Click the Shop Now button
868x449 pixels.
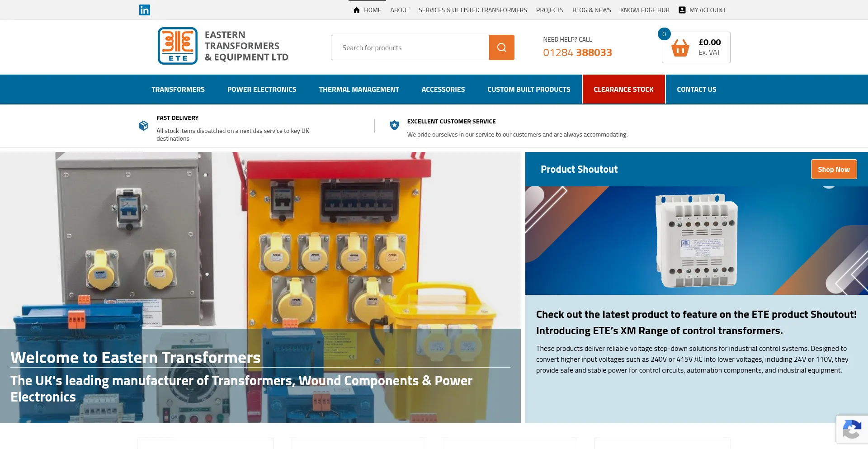click(834, 169)
